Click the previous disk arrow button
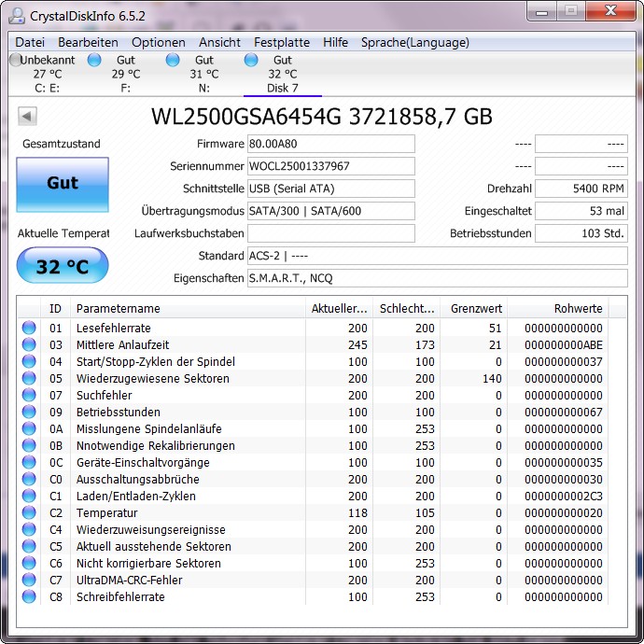This screenshot has width=644, height=644. pyautogui.click(x=27, y=117)
